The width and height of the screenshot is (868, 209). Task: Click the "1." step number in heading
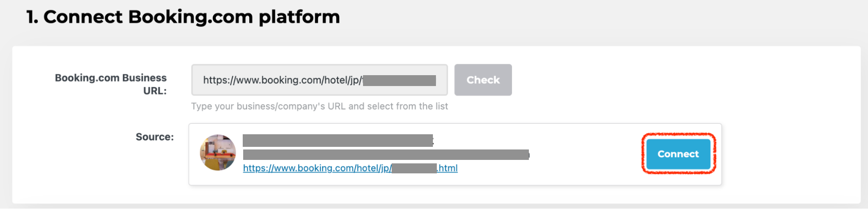pos(32,17)
